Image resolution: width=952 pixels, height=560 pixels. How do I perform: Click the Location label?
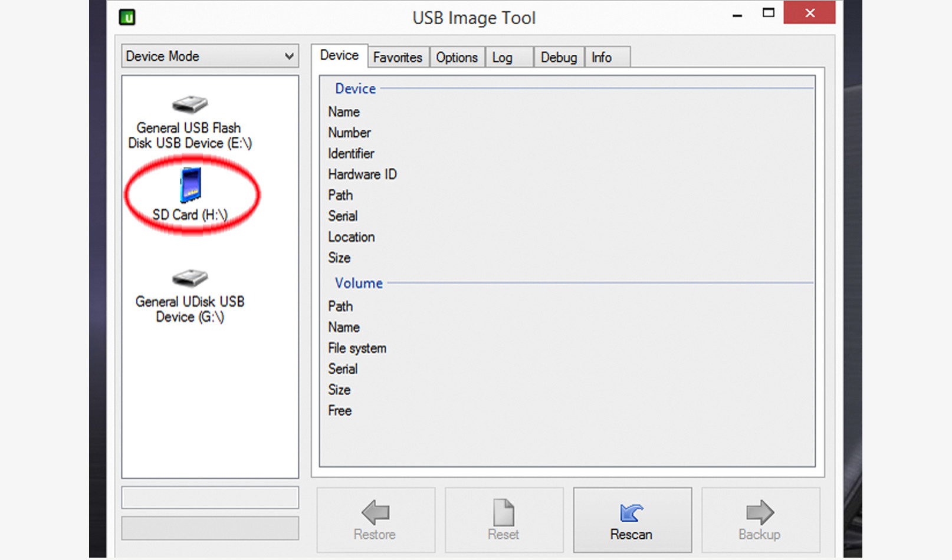coord(351,237)
